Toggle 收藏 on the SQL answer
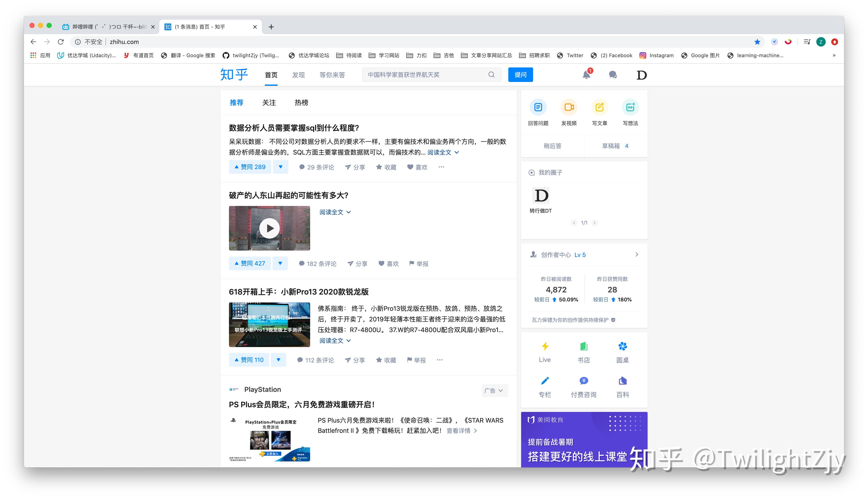This screenshot has width=868, height=499. point(386,167)
